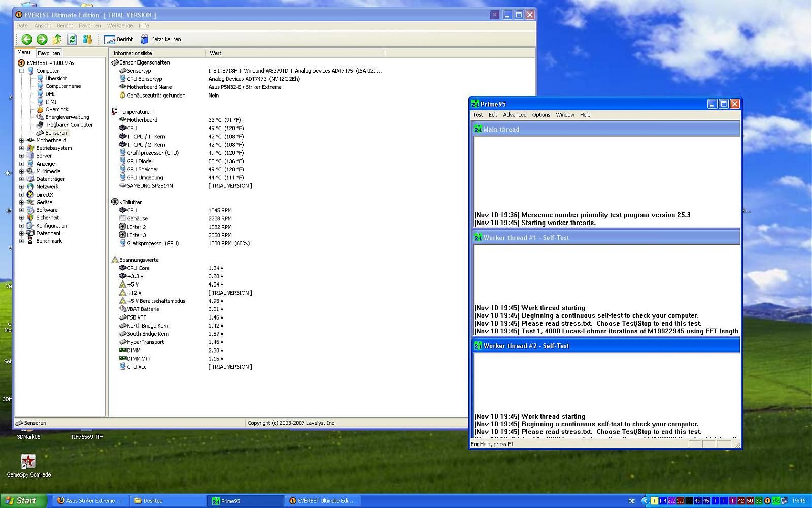Select DMI in the tree

50,94
